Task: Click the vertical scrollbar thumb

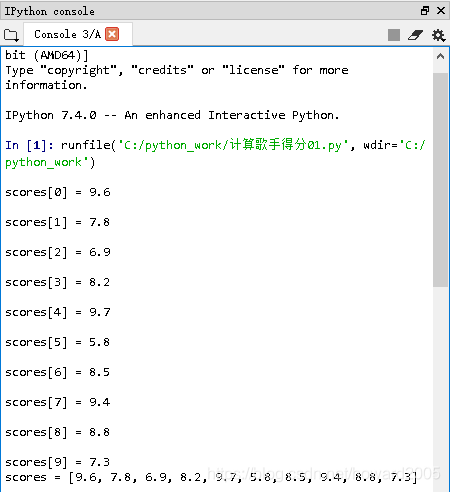Action: (x=440, y=179)
